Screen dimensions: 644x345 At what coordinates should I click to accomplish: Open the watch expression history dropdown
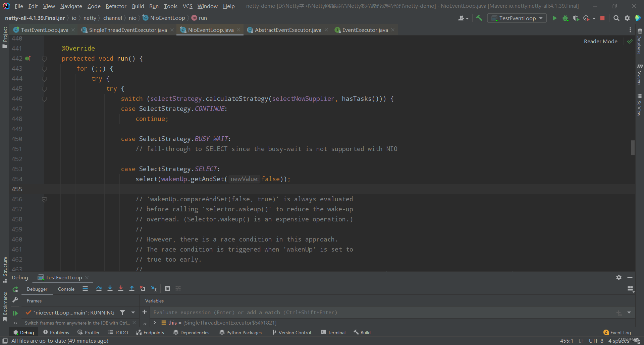tap(629, 313)
